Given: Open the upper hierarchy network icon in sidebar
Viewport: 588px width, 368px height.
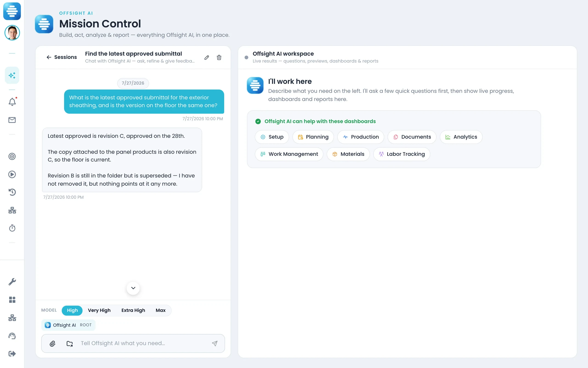Looking at the screenshot, I should click(12, 210).
